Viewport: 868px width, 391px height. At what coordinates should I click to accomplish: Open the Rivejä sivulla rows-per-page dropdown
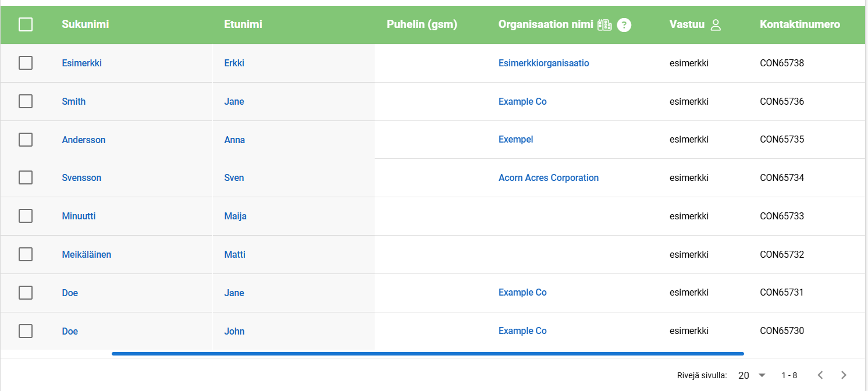[x=750, y=375]
